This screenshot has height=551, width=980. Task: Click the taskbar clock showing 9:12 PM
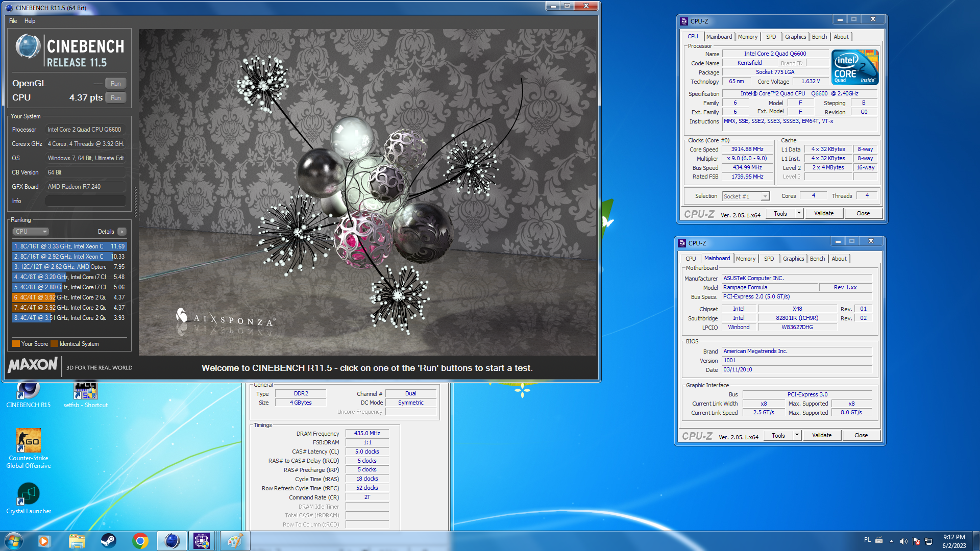pyautogui.click(x=954, y=541)
